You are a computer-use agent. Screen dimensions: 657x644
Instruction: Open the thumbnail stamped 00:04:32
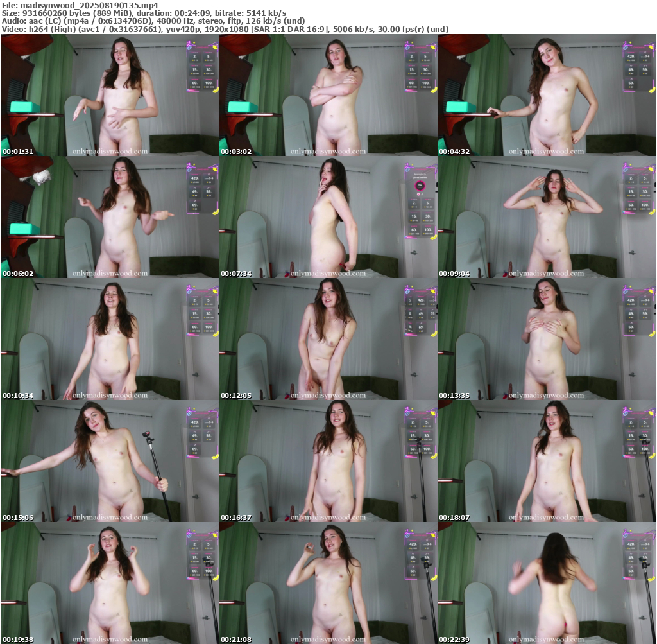click(547, 95)
